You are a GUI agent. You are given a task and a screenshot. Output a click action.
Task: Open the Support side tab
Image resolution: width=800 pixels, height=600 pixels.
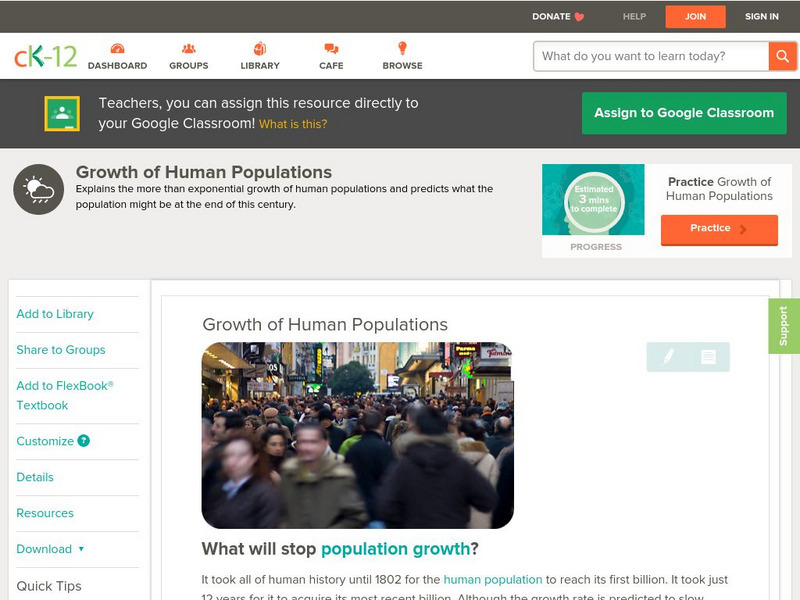pos(783,326)
